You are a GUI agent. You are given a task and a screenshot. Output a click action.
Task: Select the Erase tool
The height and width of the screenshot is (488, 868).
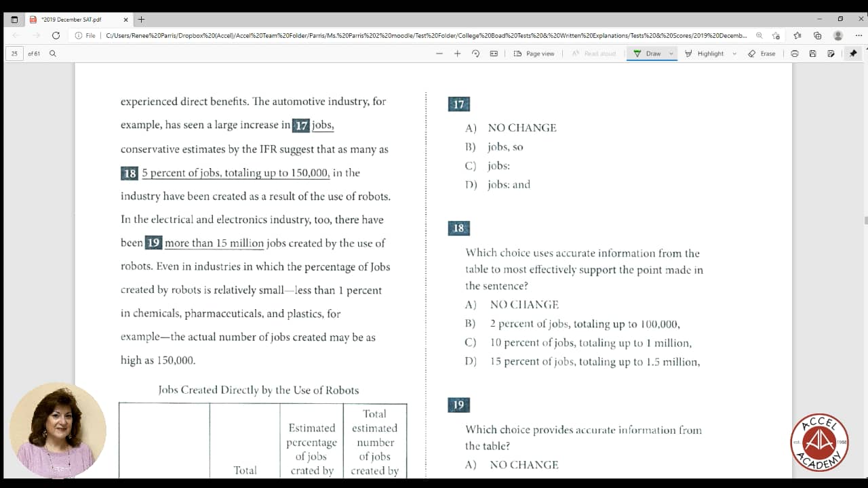(762, 54)
